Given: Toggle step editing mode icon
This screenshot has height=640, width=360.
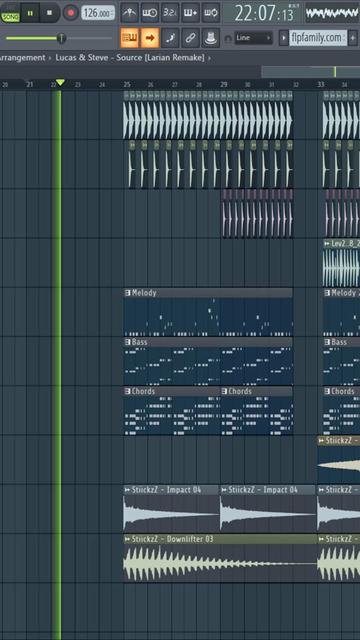Looking at the screenshot, I should coord(170,38).
